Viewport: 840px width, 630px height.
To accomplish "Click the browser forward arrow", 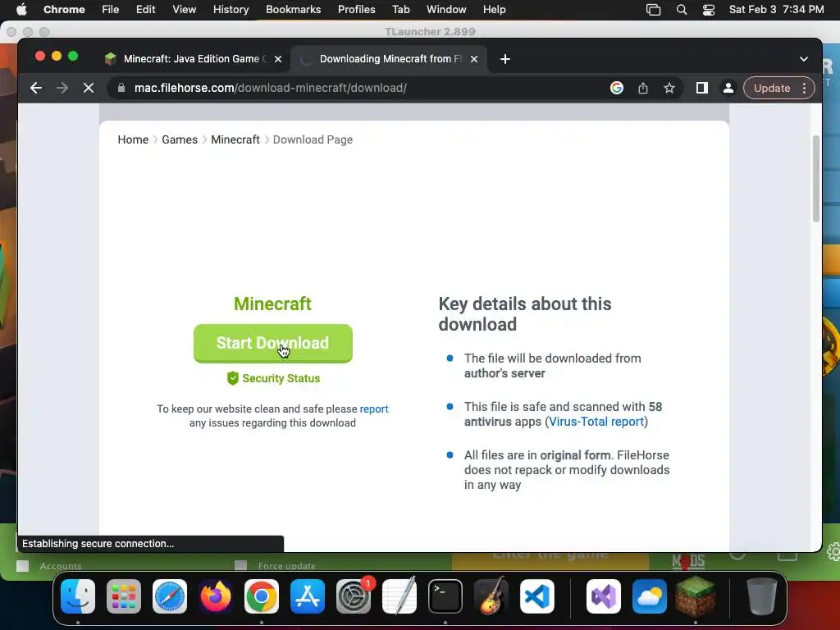I will point(62,88).
